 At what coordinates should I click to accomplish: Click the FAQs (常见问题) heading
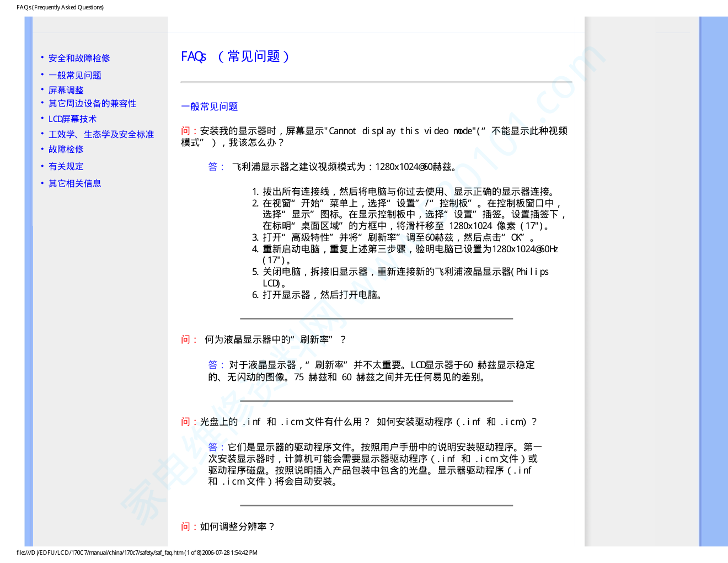click(235, 56)
